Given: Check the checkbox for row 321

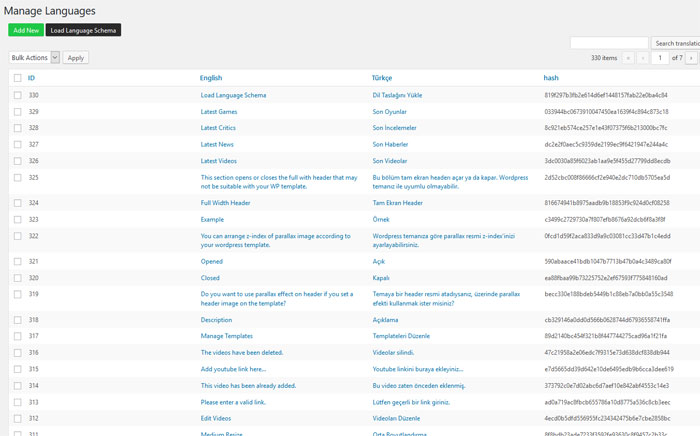Looking at the screenshot, I should pos(17,262).
